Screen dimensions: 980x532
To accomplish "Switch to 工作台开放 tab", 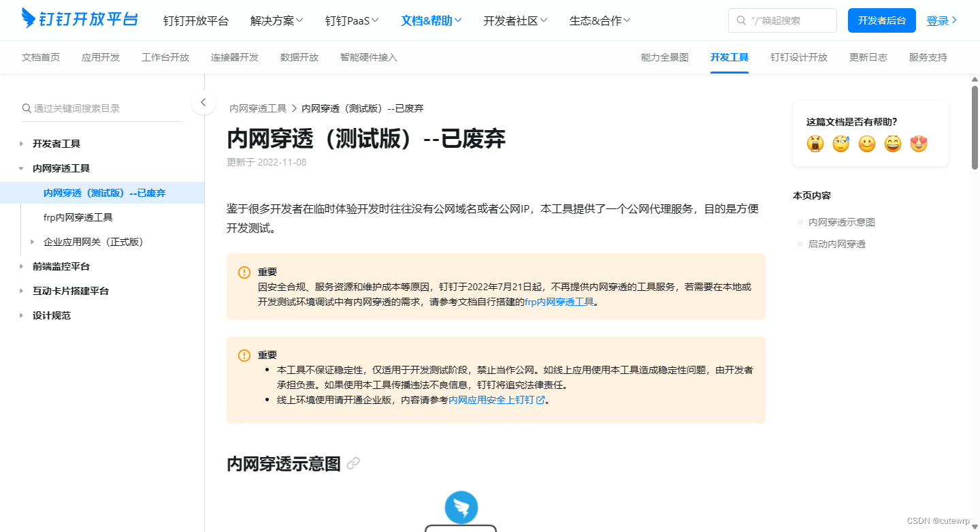I will coord(165,57).
